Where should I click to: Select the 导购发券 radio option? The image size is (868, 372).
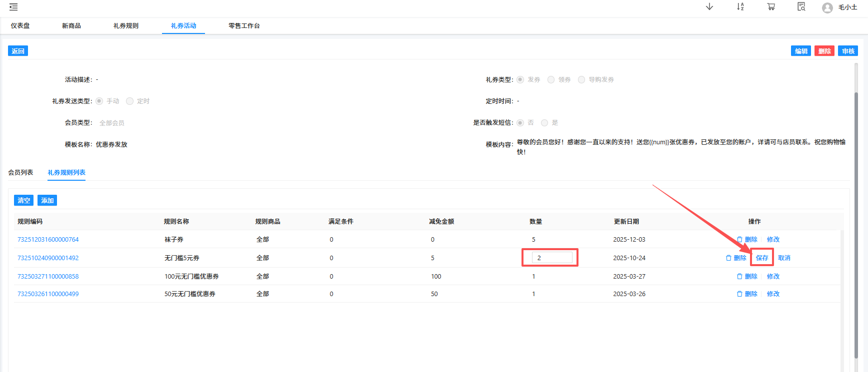tap(581, 79)
